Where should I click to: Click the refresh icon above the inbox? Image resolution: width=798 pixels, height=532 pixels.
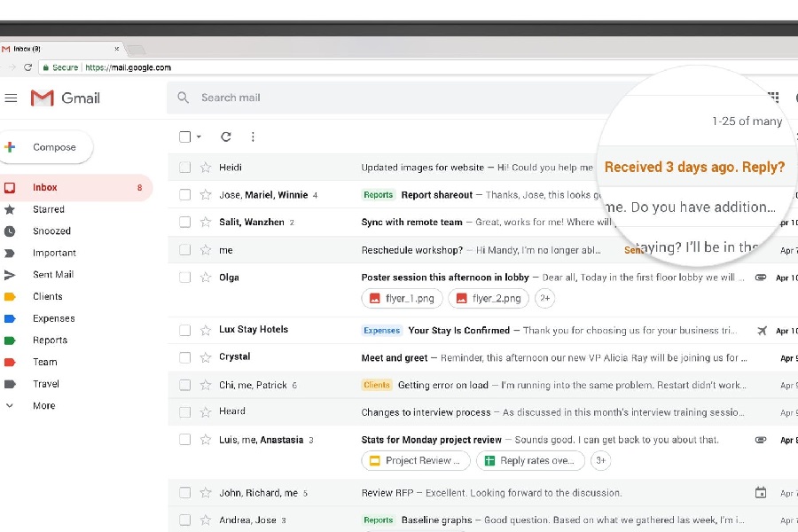[226, 137]
